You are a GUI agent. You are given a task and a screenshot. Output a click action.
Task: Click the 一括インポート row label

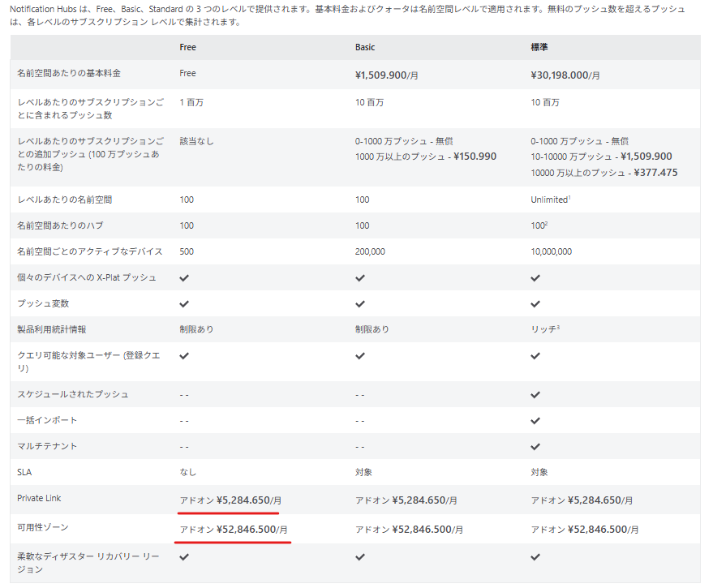point(47,421)
